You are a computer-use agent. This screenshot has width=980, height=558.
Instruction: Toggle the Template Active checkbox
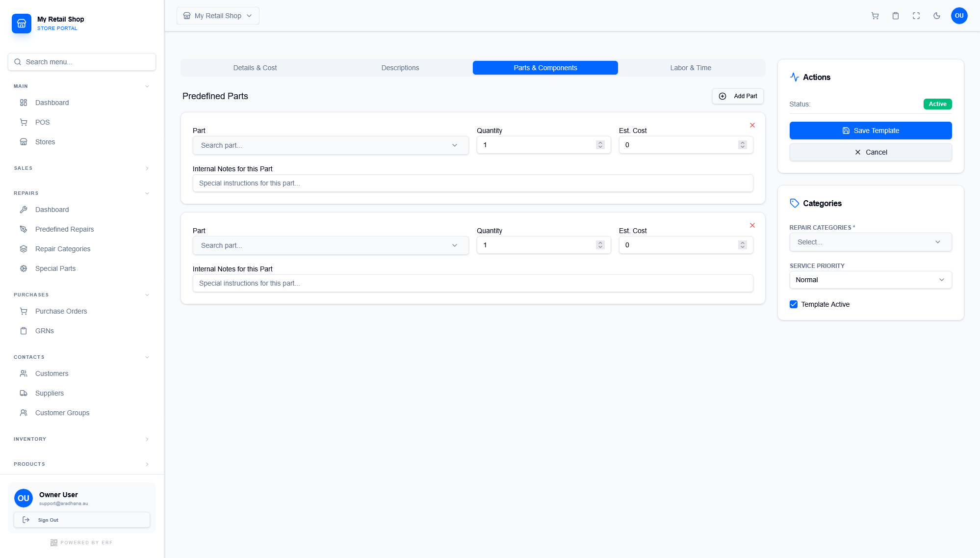tap(794, 304)
